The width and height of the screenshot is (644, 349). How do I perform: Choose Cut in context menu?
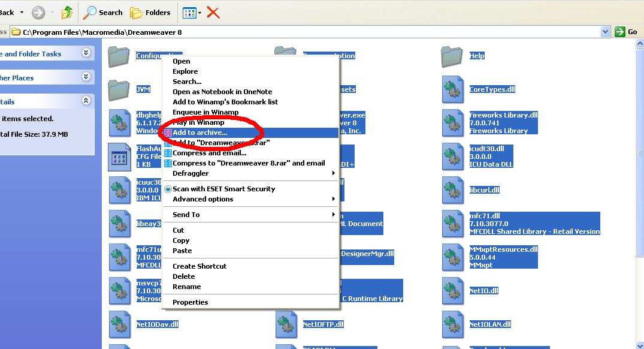(x=250, y=230)
